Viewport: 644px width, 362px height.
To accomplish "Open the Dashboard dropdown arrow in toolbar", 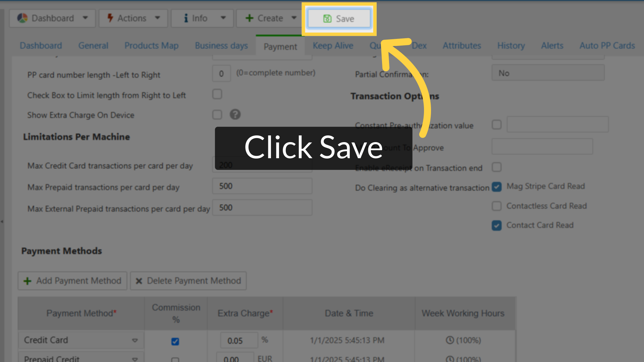I will pyautogui.click(x=85, y=18).
